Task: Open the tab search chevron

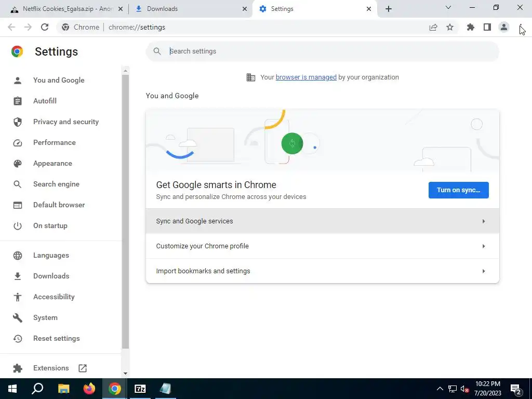Action: [x=448, y=7]
